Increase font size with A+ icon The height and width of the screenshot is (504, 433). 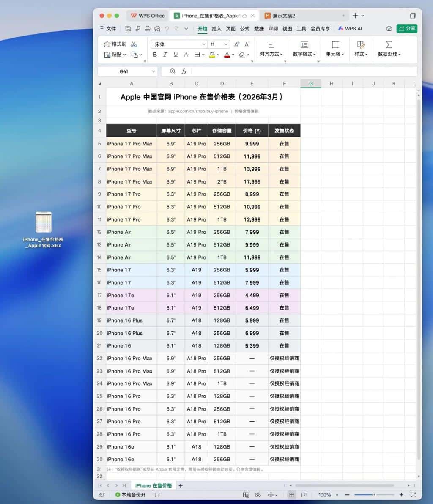click(237, 44)
